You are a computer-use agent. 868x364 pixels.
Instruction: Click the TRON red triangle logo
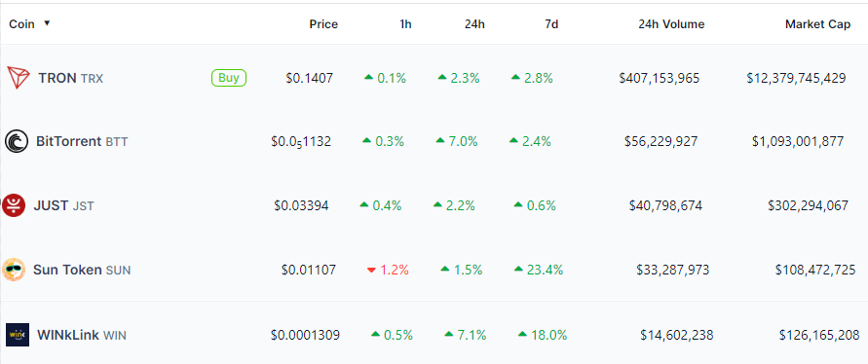[18, 78]
